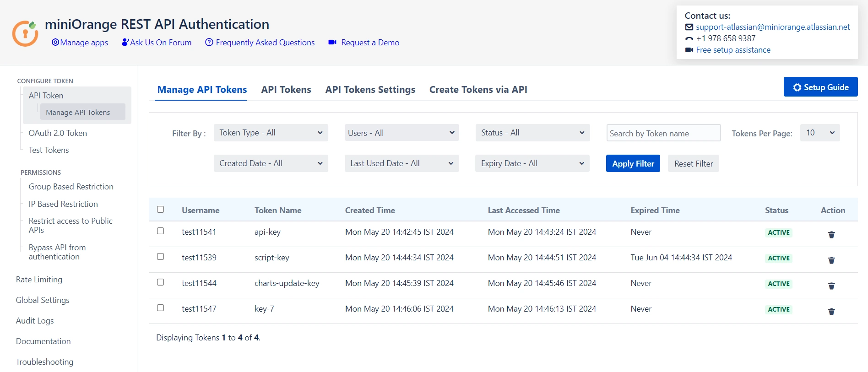868x372 pixels.
Task: Open Frequently Asked Questions link
Action: pyautogui.click(x=265, y=43)
